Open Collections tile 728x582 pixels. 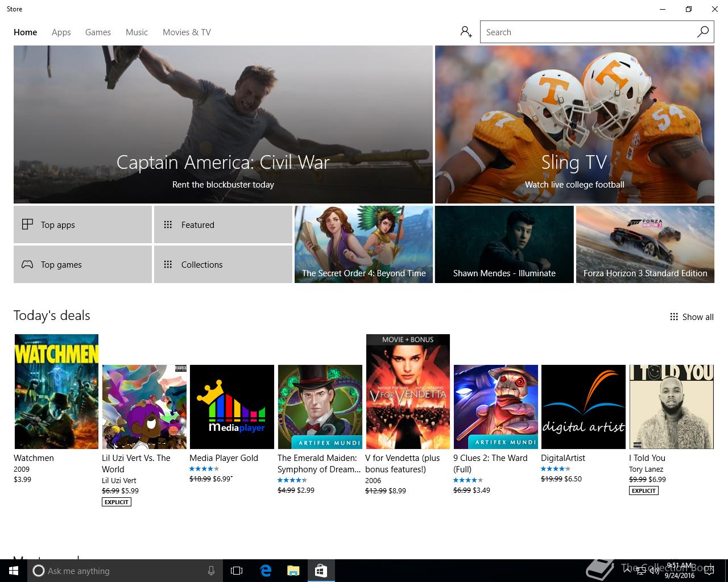tap(223, 264)
